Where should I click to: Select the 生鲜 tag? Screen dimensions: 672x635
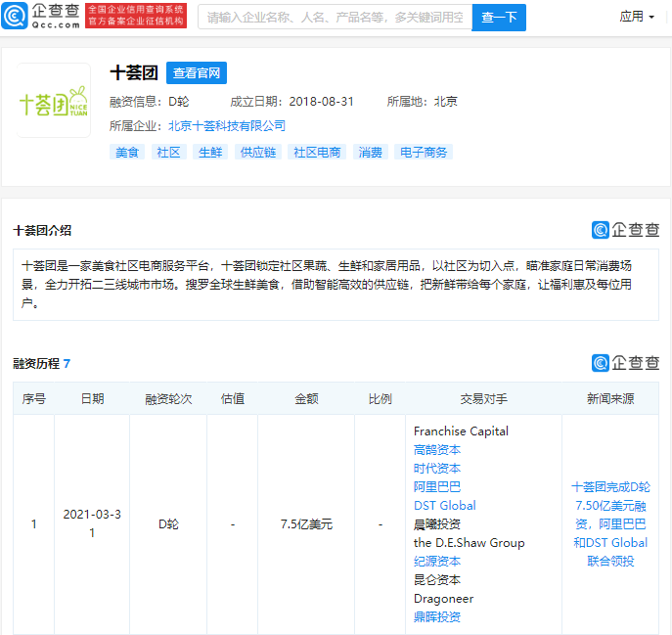[x=209, y=153]
